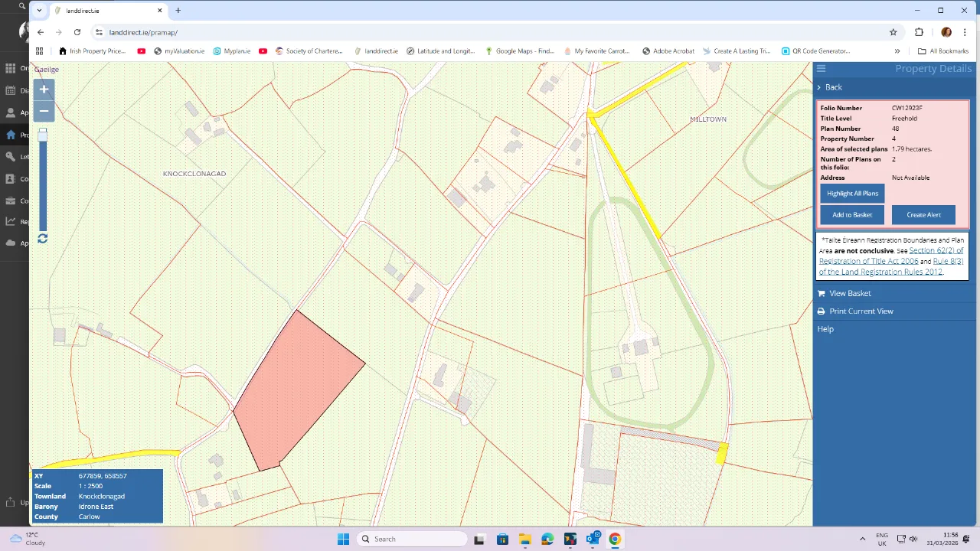Zoom out on the map

(44, 111)
